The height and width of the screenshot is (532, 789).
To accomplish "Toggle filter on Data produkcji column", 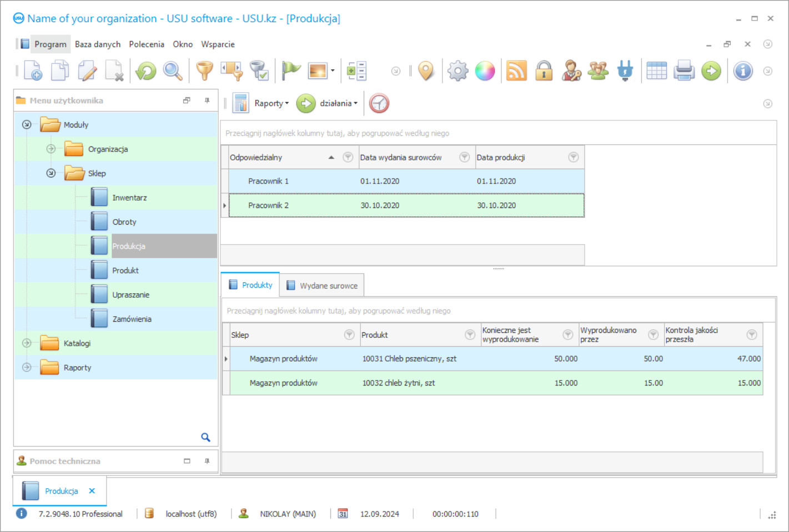I will pyautogui.click(x=574, y=158).
